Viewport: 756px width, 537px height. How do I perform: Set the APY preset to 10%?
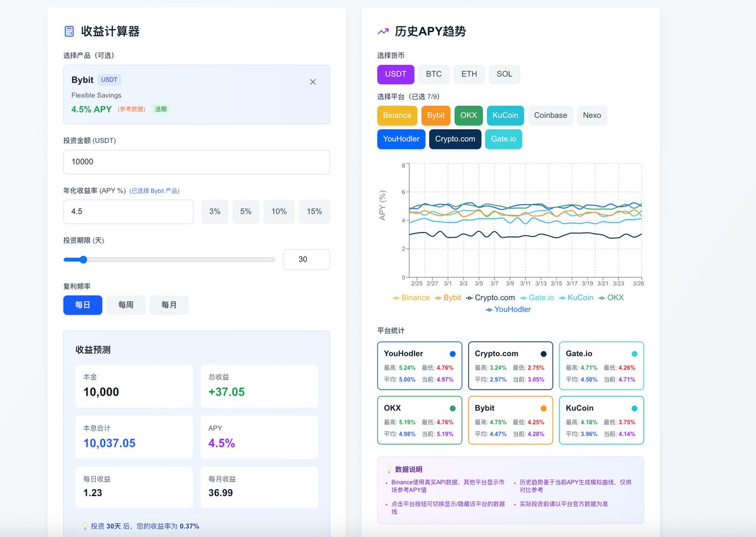(x=279, y=212)
